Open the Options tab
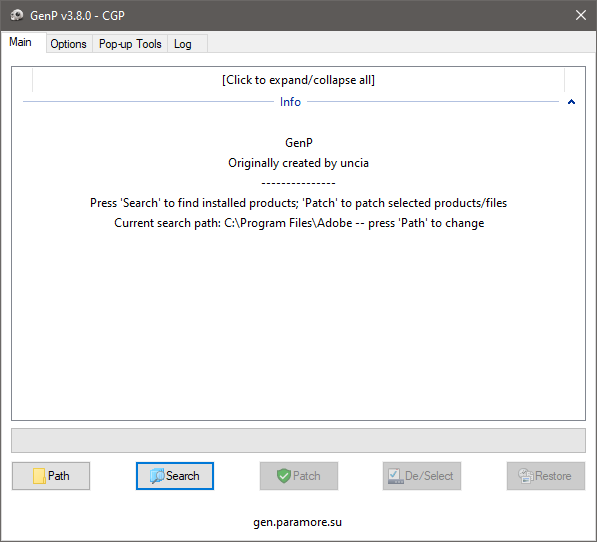 pyautogui.click(x=69, y=44)
